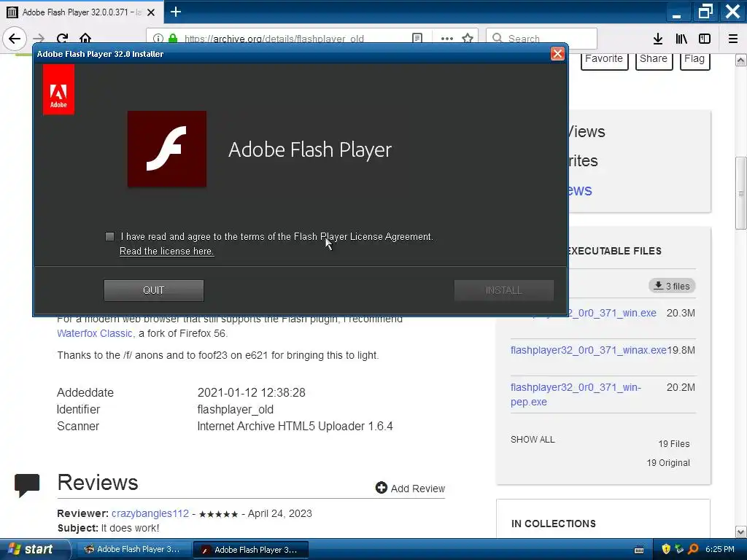Click the Reviews speech bubble icon
747x560 pixels.
coord(27,485)
